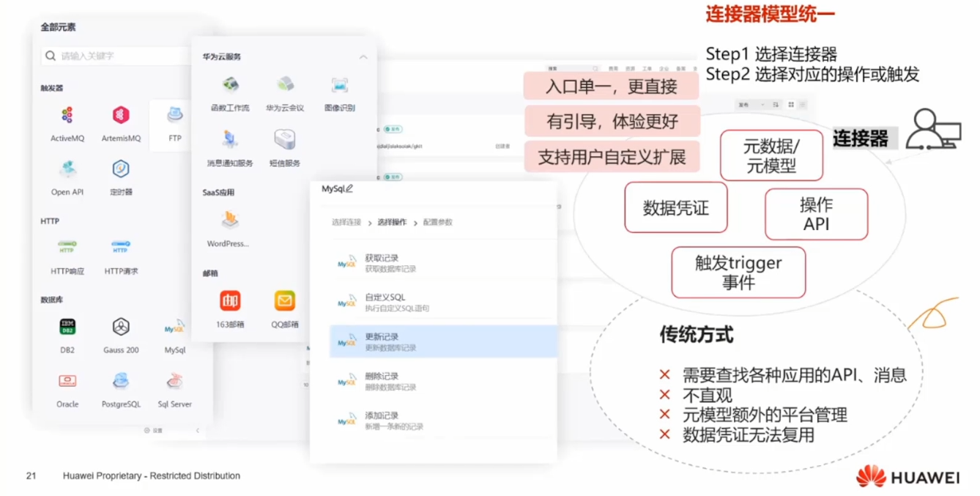
Task: Pick the Sql Server database icon
Action: [175, 381]
